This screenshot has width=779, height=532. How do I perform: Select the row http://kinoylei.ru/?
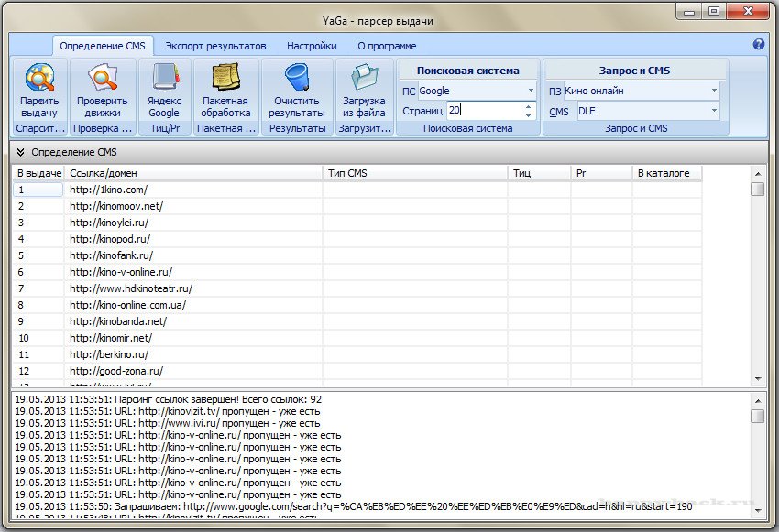point(357,223)
